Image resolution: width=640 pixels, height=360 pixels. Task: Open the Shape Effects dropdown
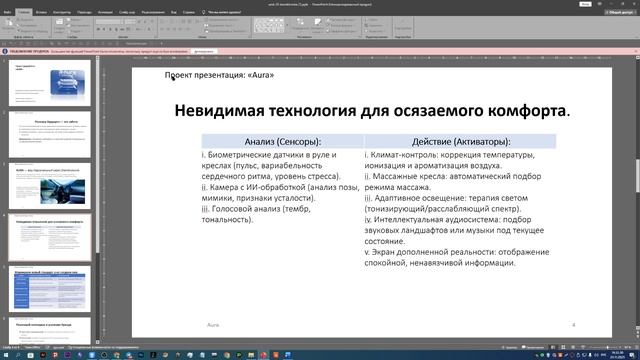click(x=342, y=31)
